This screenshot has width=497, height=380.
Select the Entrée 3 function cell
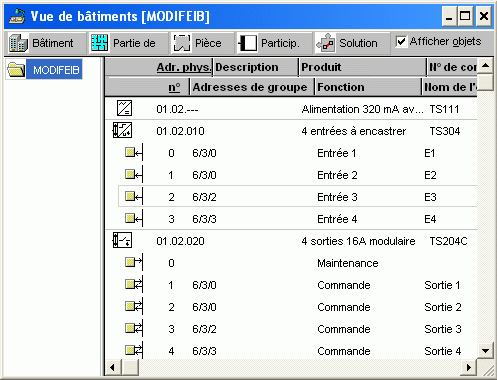(x=337, y=197)
